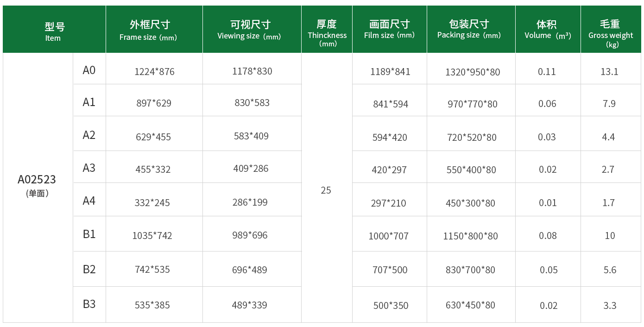Select the Film size column header
This screenshot has height=327, width=644.
pos(390,29)
